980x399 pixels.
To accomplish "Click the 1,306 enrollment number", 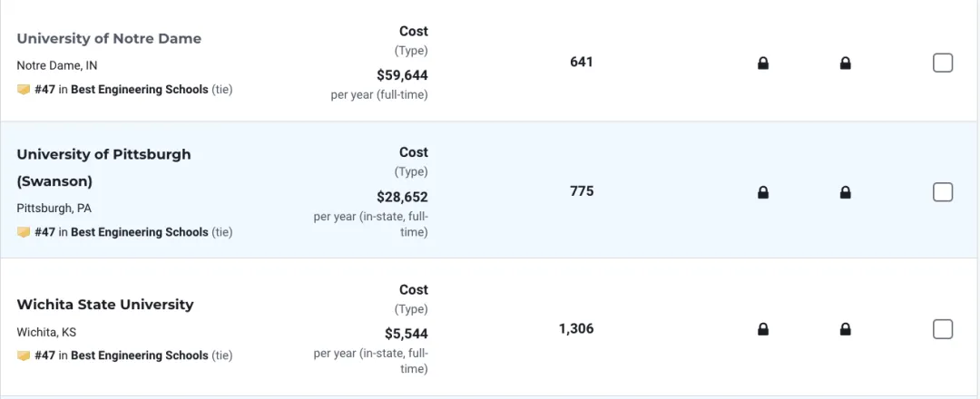I will (x=576, y=328).
